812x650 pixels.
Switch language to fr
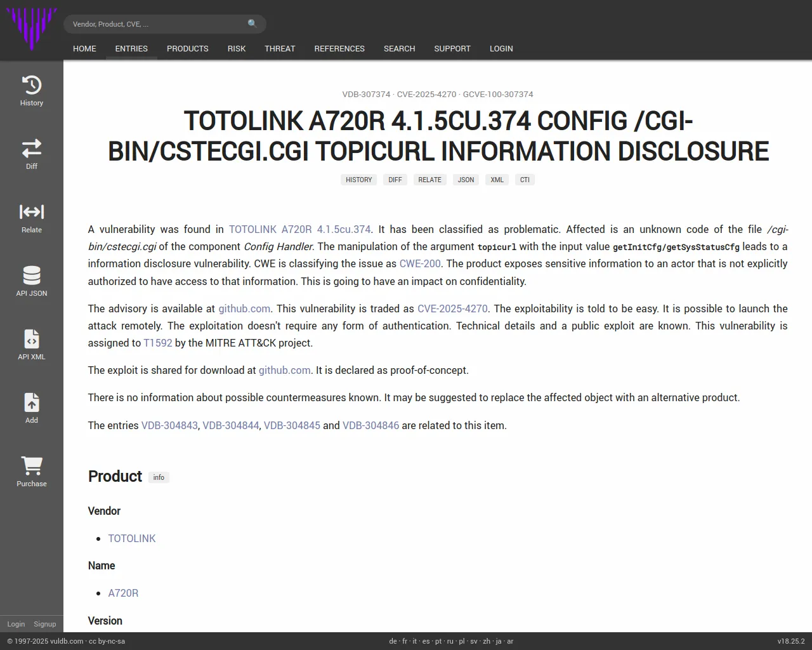click(x=405, y=641)
